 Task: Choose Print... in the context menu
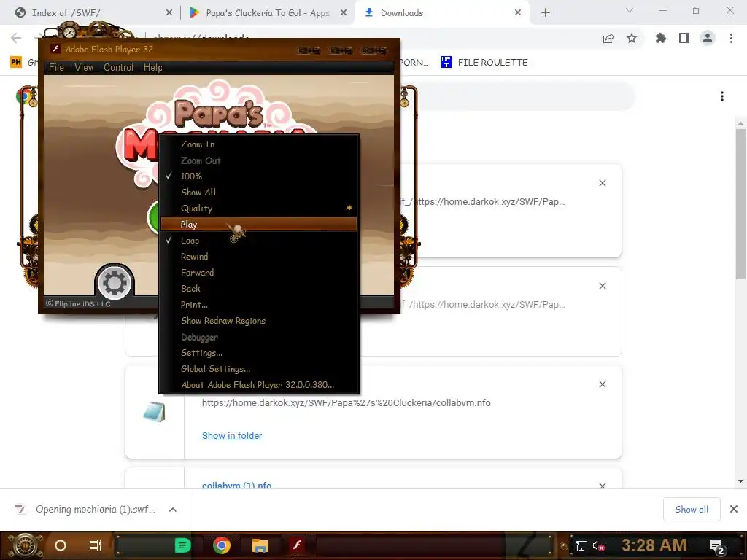(259, 305)
